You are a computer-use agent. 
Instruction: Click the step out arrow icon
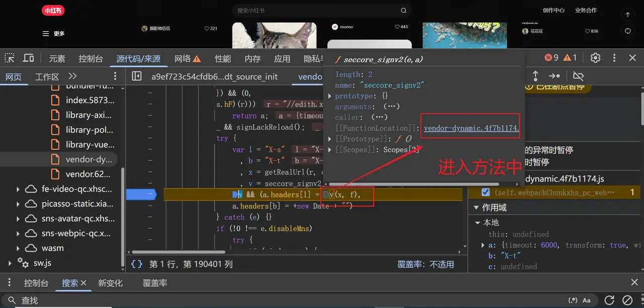[535, 76]
